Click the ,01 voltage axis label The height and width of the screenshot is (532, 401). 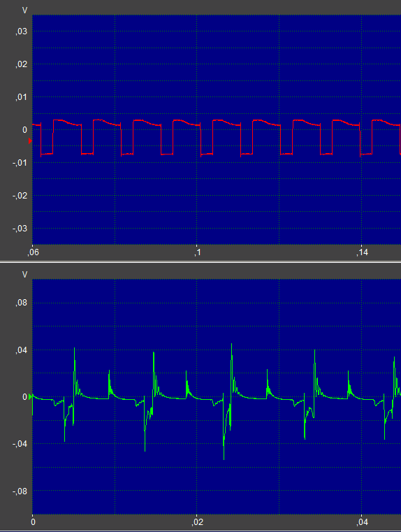[x=21, y=97]
